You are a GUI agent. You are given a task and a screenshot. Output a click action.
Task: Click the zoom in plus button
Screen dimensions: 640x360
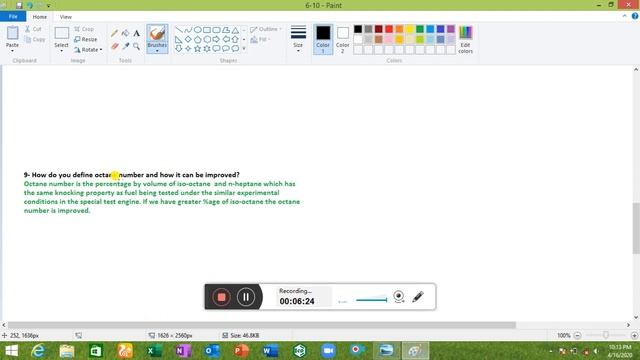[x=634, y=335]
